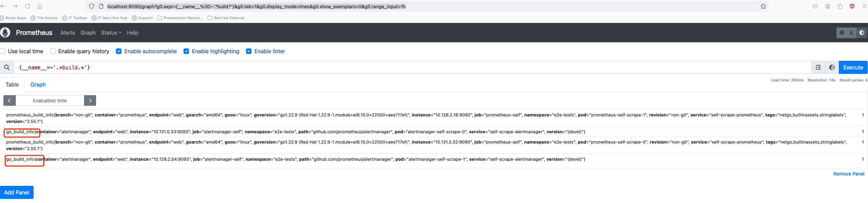Open the metrics explorer globe icon
This screenshot has width=868, height=203.
pos(832,67)
